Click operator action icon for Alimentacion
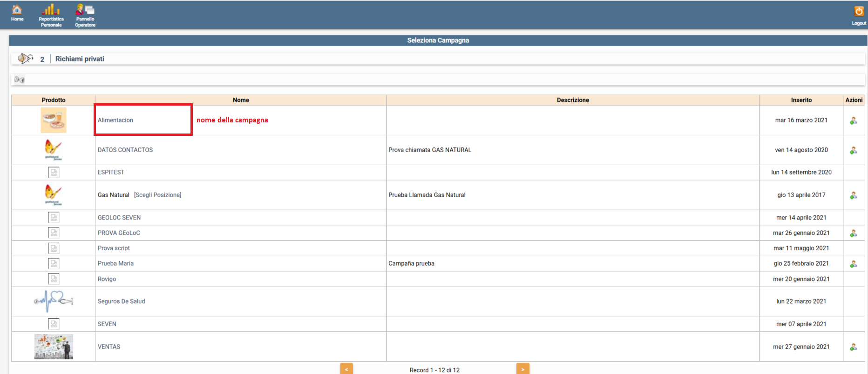Viewport: 868px width, 374px height. tap(853, 120)
